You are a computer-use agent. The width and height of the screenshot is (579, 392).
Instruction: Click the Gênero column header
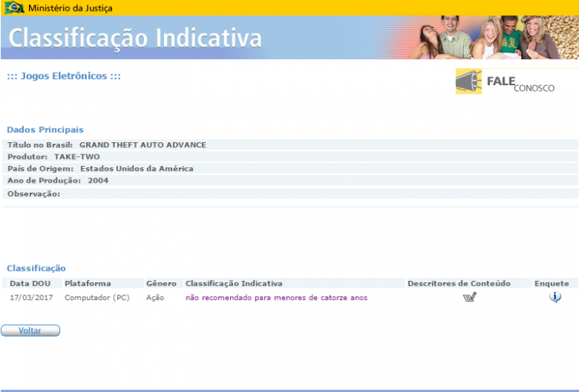pos(161,284)
